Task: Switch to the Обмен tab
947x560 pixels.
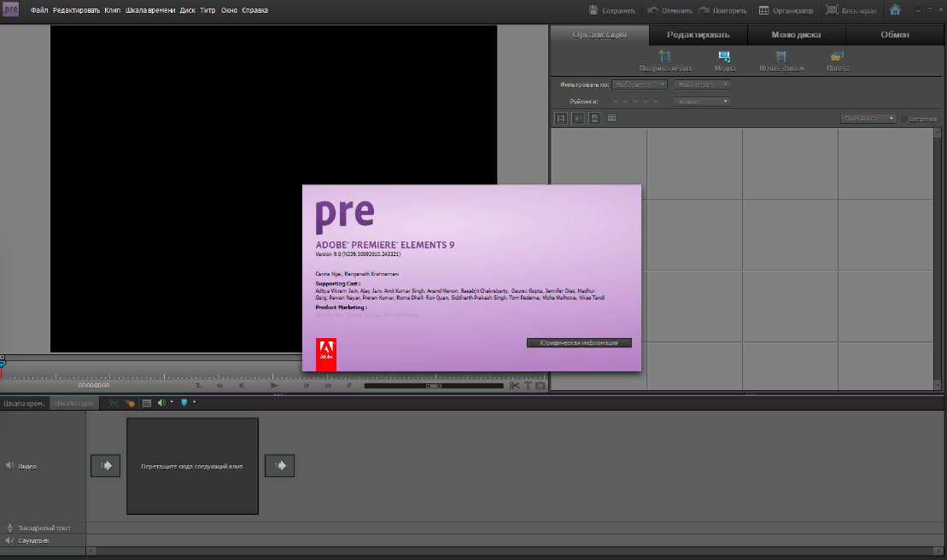Action: point(894,35)
